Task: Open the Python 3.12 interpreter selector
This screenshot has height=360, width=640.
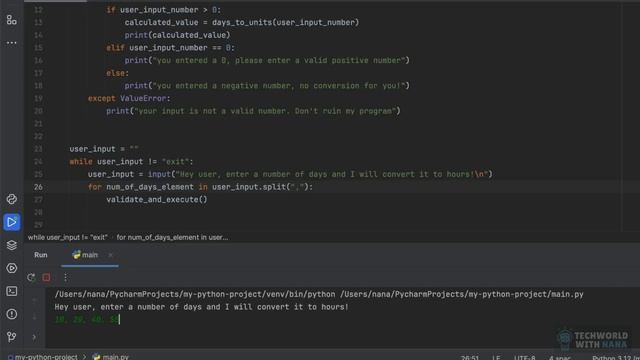Action: tap(616, 358)
